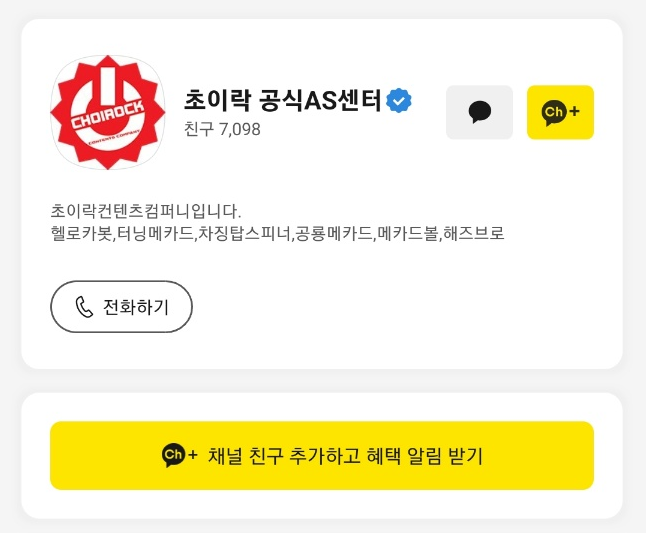
Task: Click 채널 친구 추가하고 혜택 알림 받기 banner
Action: (322, 456)
